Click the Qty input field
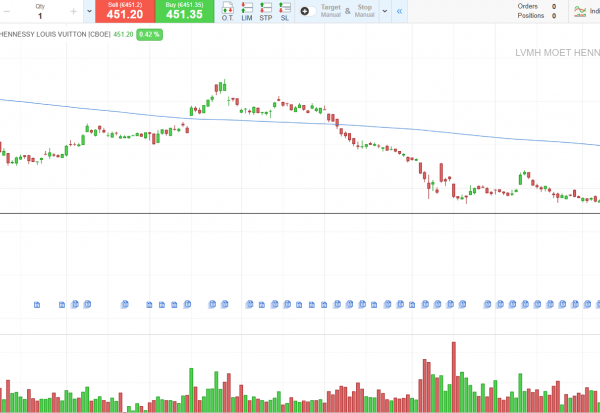 click(40, 15)
